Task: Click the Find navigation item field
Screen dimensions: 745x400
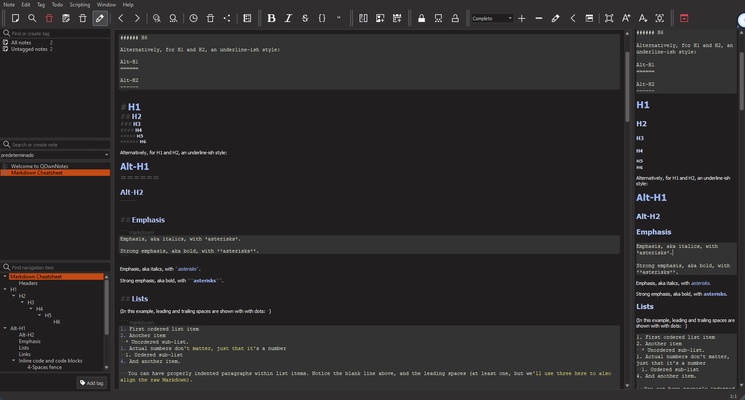Action: coord(56,267)
